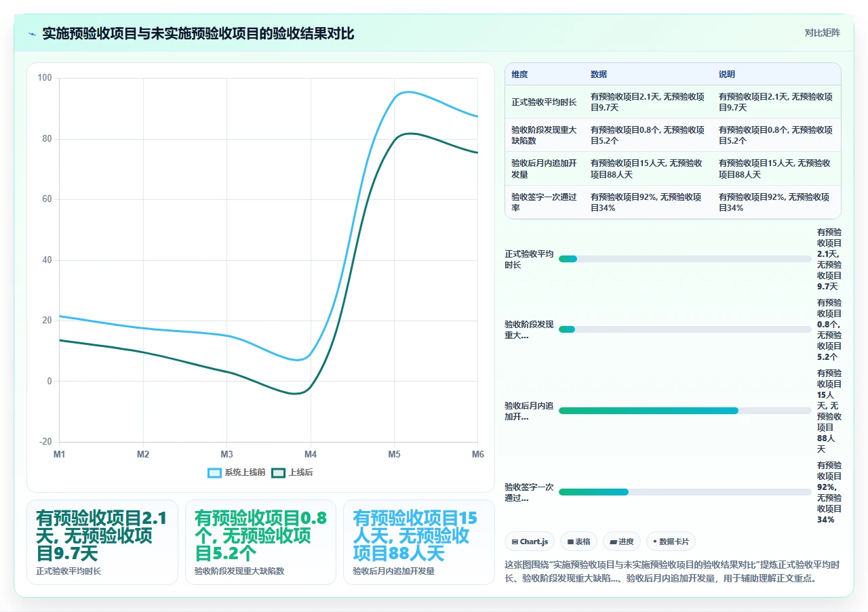
Task: Click data cell 有预验收项目15人天 in 数据 column
Action: tap(648, 169)
